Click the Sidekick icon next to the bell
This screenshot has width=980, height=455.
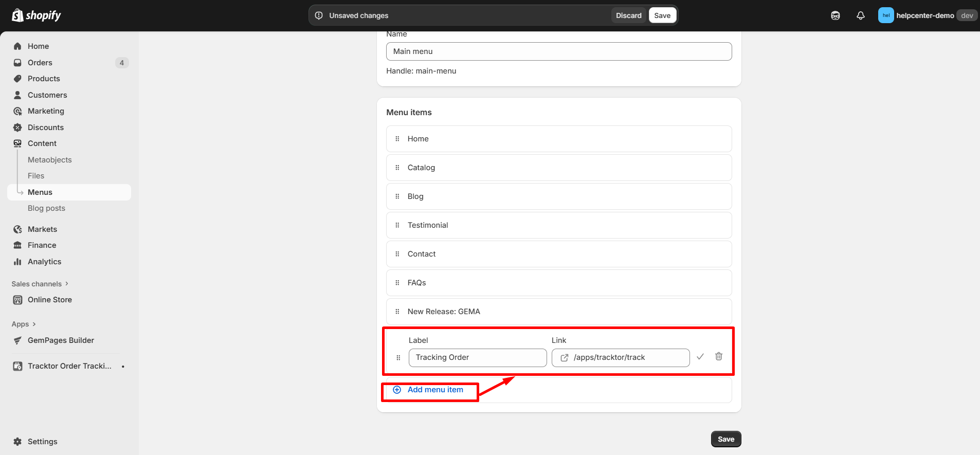[835, 15]
